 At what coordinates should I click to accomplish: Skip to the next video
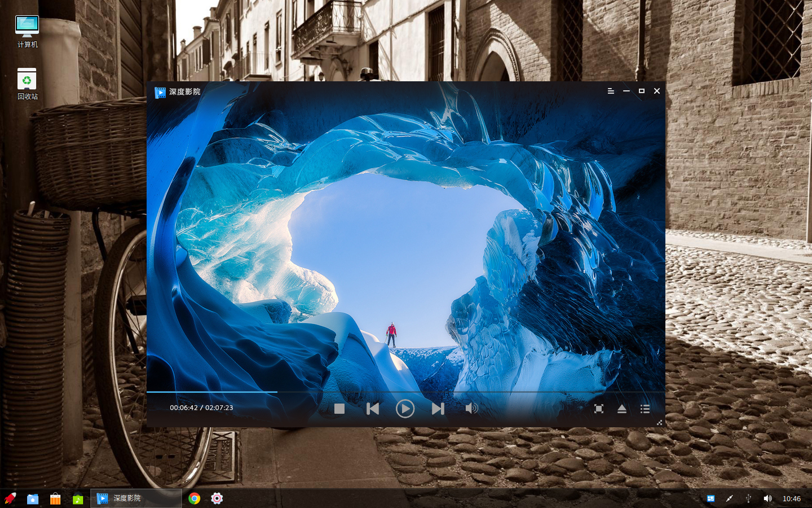click(x=438, y=409)
